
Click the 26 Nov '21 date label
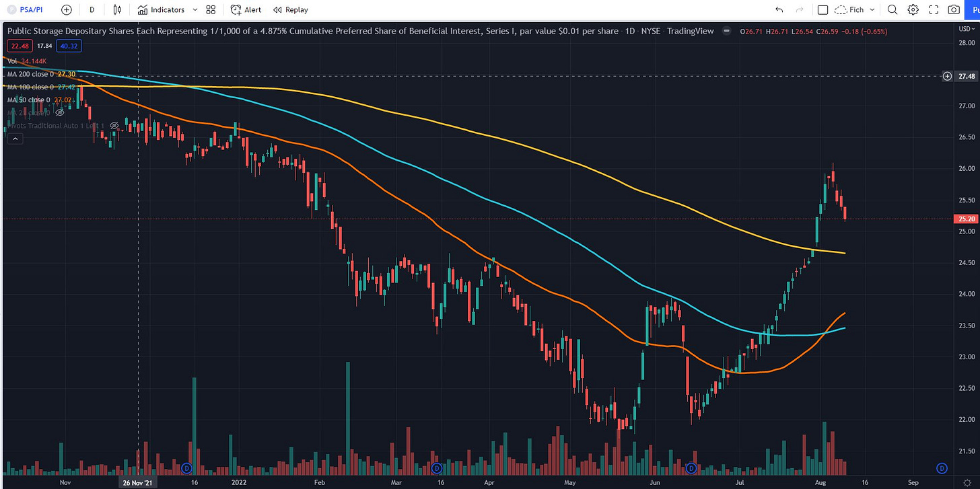click(x=138, y=482)
